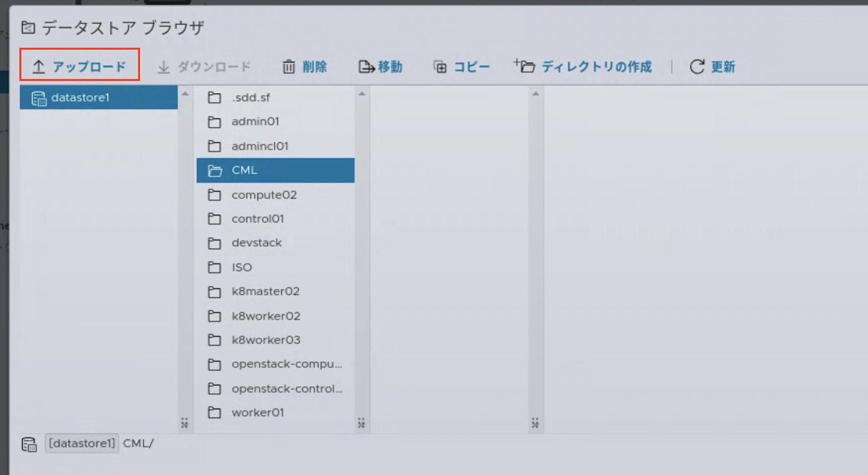
Task: Click the trash can delete icon
Action: [x=289, y=66]
